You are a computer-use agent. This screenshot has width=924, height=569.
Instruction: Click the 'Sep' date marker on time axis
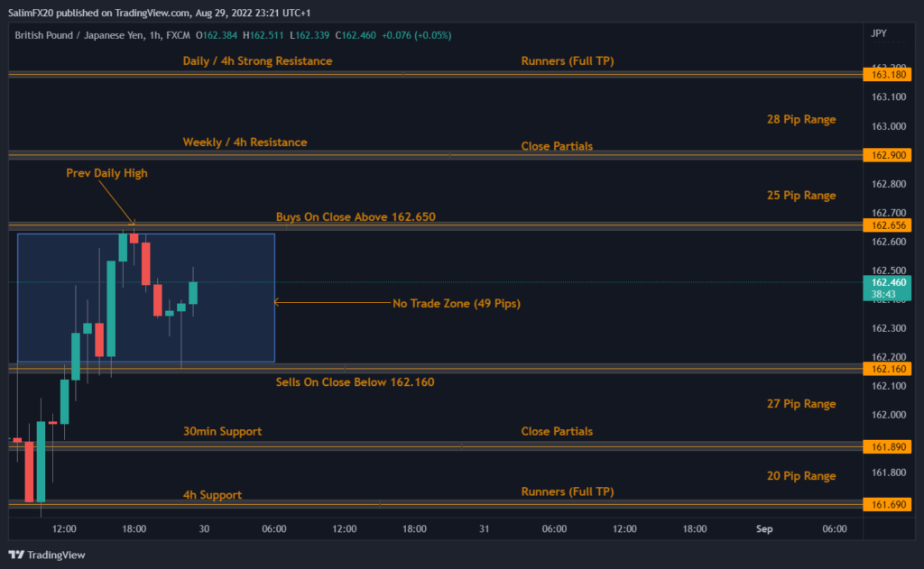pos(764,529)
